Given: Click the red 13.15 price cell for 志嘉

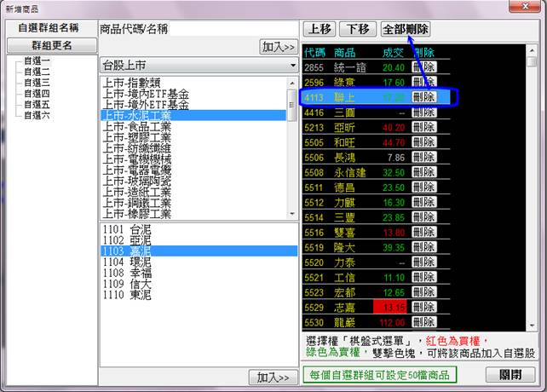Looking at the screenshot, I should 389,307.
